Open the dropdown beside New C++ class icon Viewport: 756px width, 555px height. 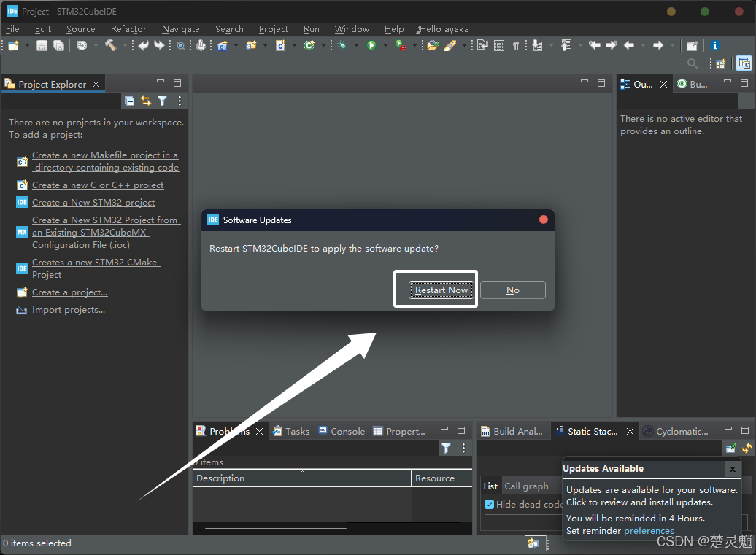click(x=323, y=45)
